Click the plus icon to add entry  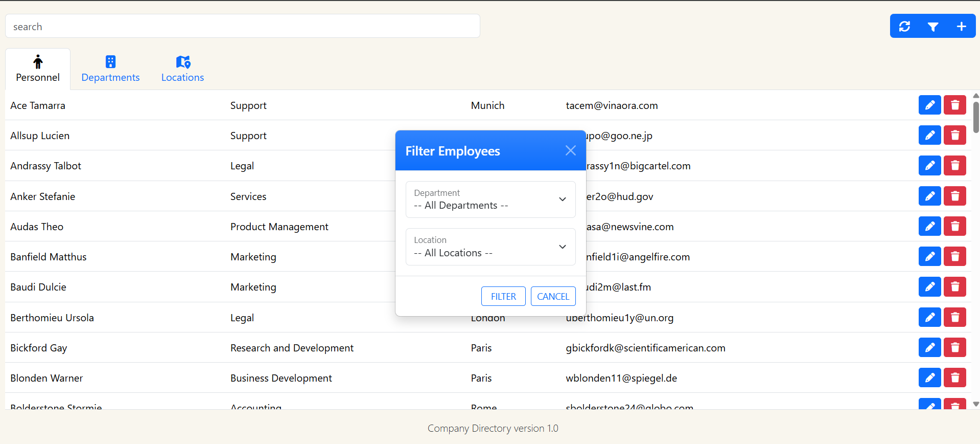[x=961, y=26]
